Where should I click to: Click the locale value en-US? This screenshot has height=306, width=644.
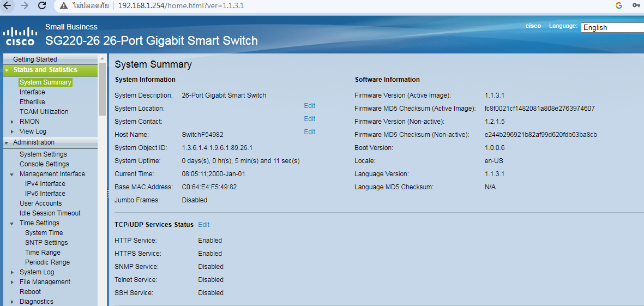[493, 161]
